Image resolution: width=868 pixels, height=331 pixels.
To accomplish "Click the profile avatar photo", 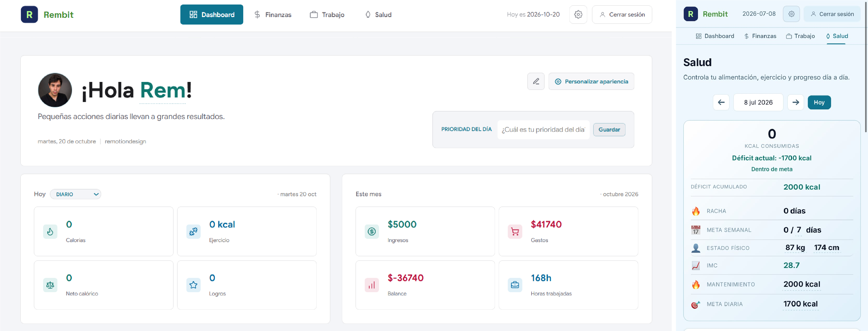I will point(55,90).
